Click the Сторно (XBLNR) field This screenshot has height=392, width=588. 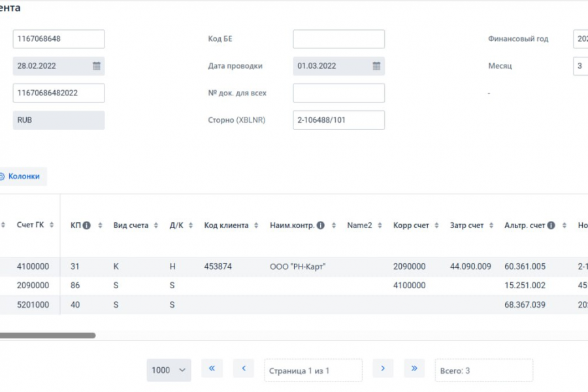click(338, 120)
